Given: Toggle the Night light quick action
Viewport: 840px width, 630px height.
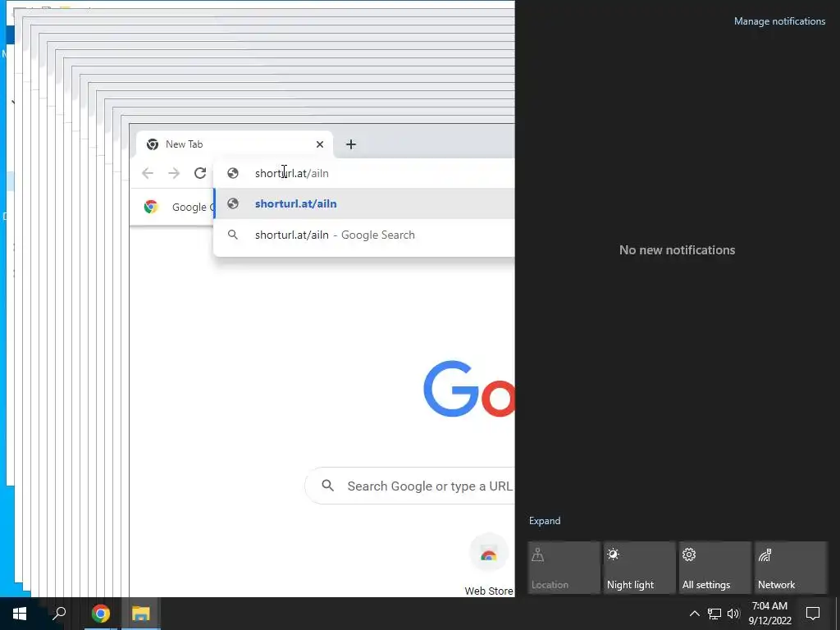Looking at the screenshot, I should tap(640, 568).
